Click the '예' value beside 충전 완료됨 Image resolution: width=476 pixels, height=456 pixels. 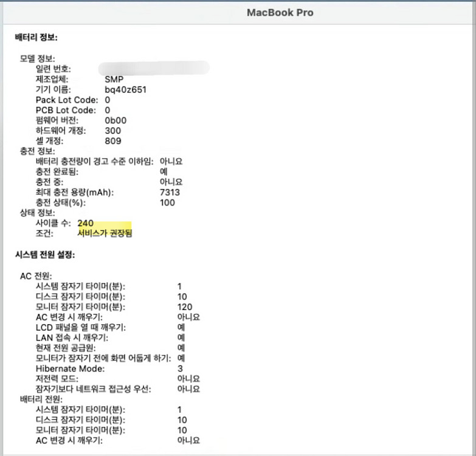point(164,171)
